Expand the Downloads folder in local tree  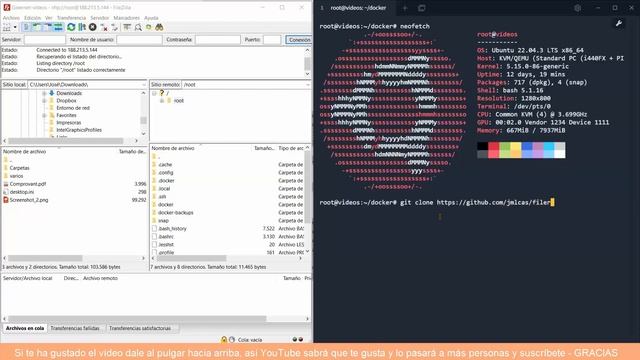point(44,93)
